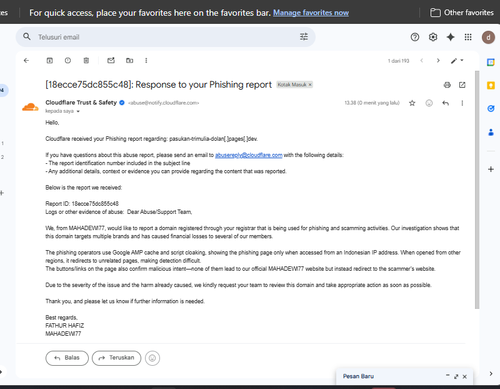Open the Google account avatar
This screenshot has height=389, width=500.
pos(488,37)
